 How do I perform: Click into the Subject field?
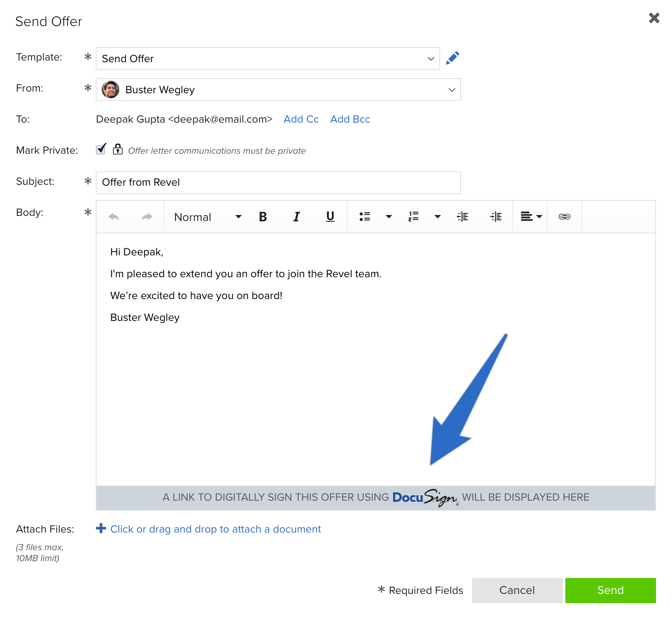click(x=278, y=183)
